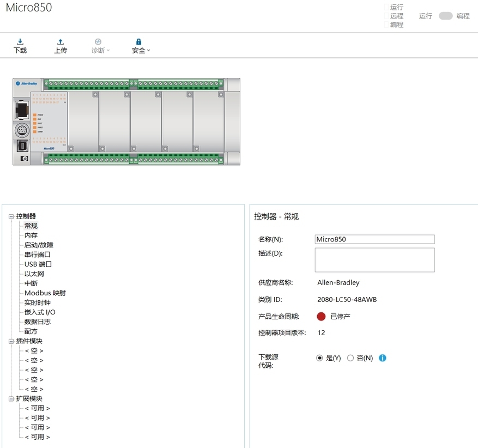Collapse the 控制器 tree node

point(11,217)
